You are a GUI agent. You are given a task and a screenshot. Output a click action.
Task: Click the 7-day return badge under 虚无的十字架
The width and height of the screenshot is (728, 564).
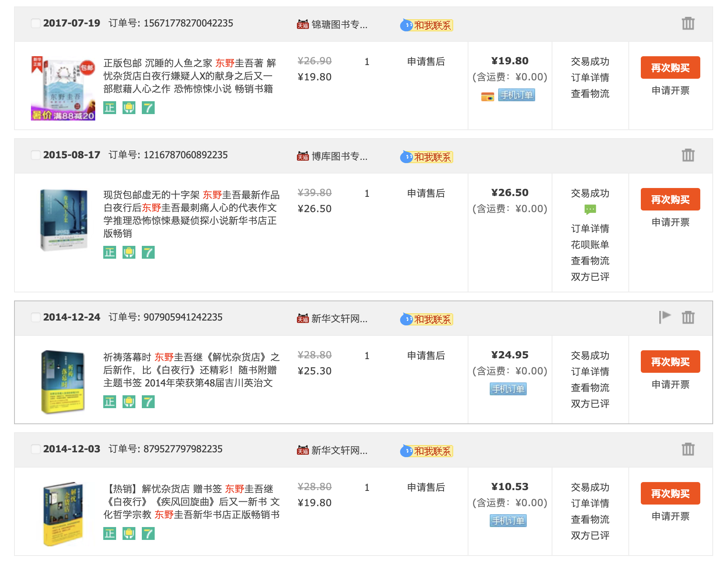148,252
